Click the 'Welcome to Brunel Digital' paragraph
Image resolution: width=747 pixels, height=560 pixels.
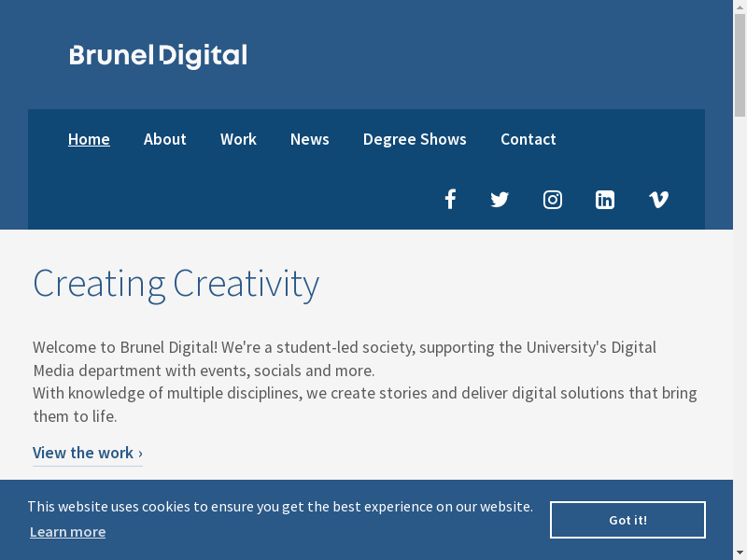point(364,382)
